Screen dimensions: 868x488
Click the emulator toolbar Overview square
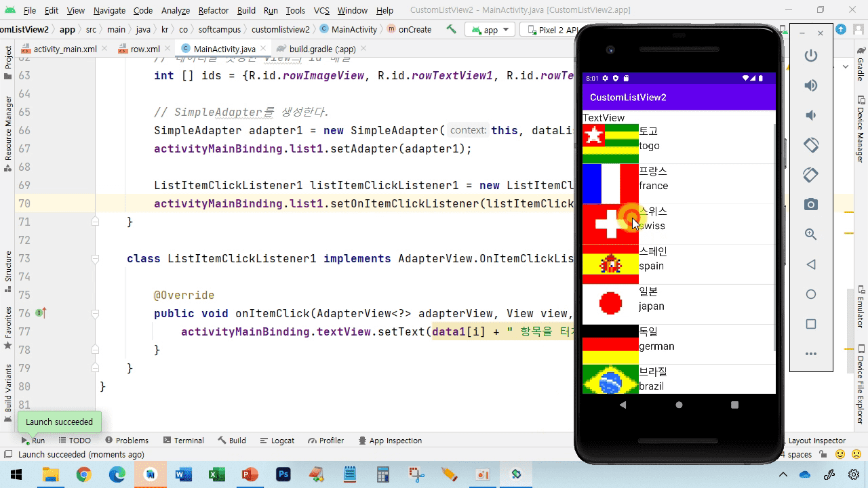click(x=811, y=324)
